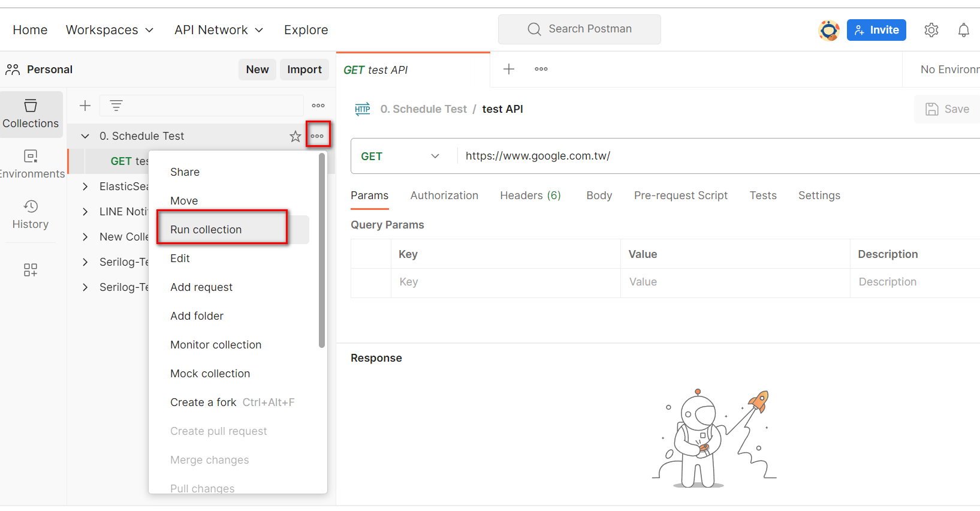Viewport: 980px width, 511px height.
Task: Open more actions for 0. Schedule Test
Action: [x=318, y=136]
